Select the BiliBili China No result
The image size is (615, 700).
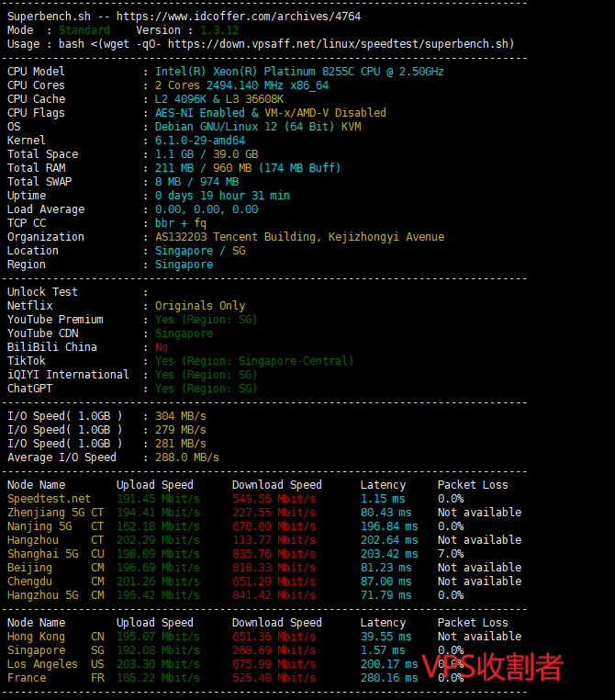[x=162, y=347]
